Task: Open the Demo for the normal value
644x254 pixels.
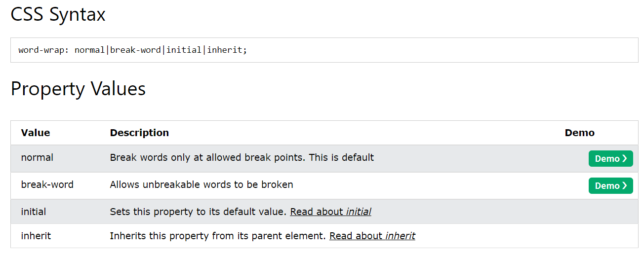Action: (x=610, y=159)
